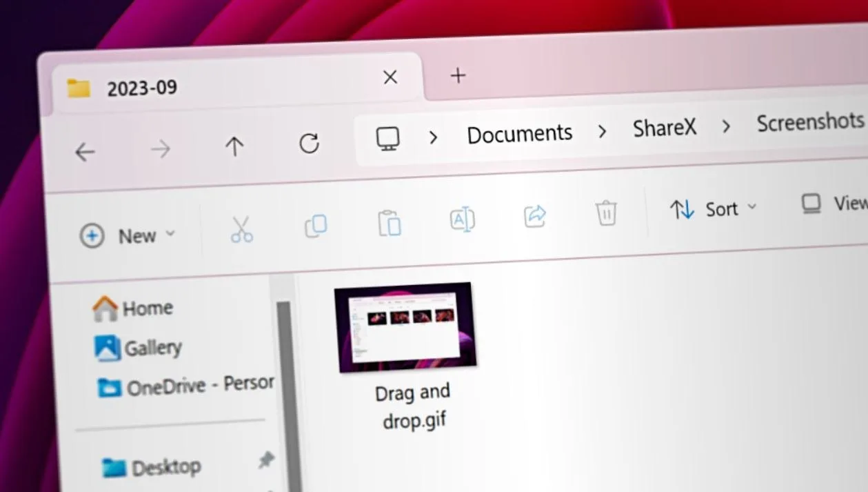The height and width of the screenshot is (492, 868).
Task: Click the Drag and drop.gif file name
Action: tap(413, 406)
